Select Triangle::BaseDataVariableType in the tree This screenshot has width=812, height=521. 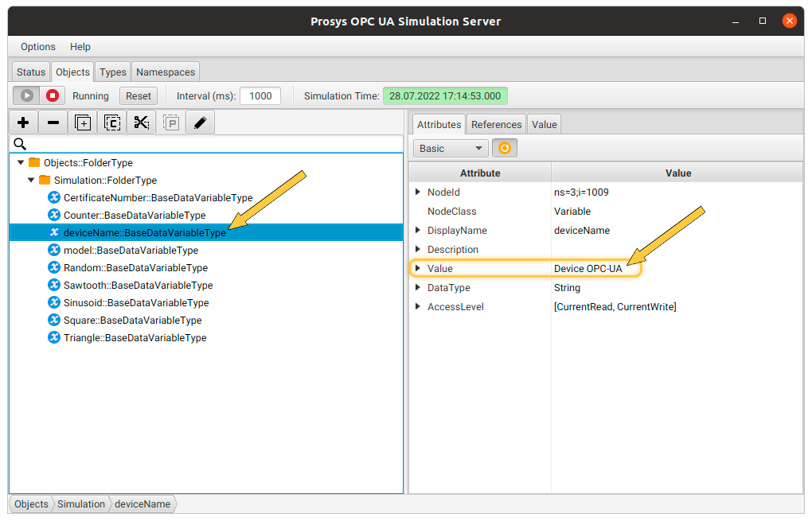pos(206,337)
